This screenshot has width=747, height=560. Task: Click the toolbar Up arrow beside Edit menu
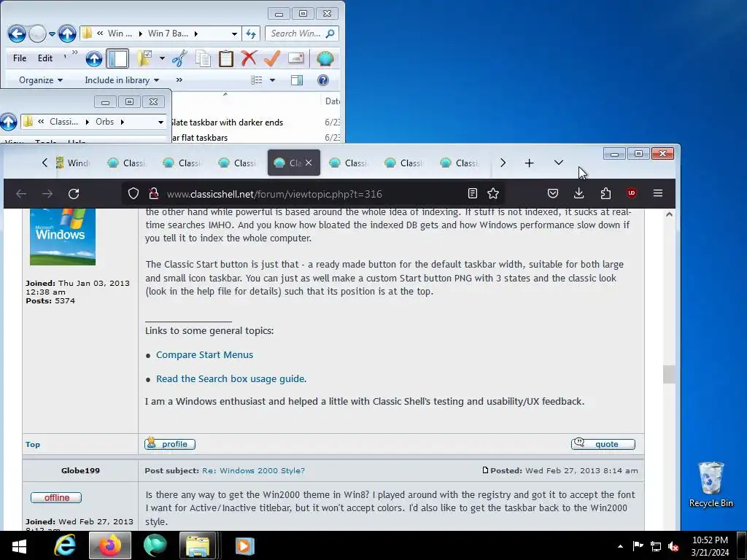[x=94, y=58]
